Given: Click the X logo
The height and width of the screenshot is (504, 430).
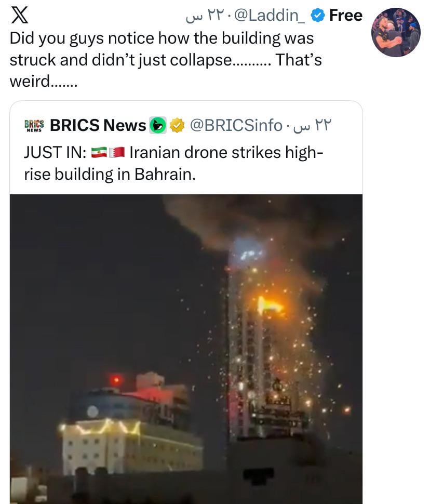Looking at the screenshot, I should point(20,16).
